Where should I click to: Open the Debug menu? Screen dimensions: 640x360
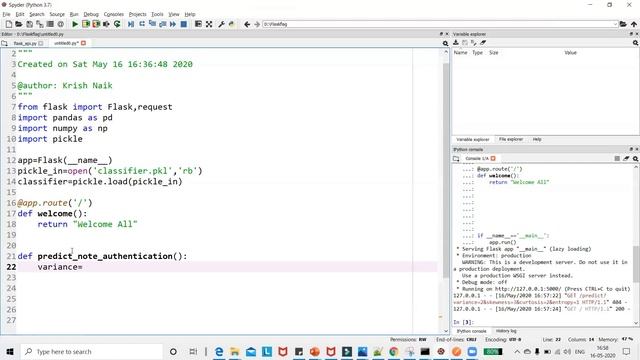click(x=91, y=14)
